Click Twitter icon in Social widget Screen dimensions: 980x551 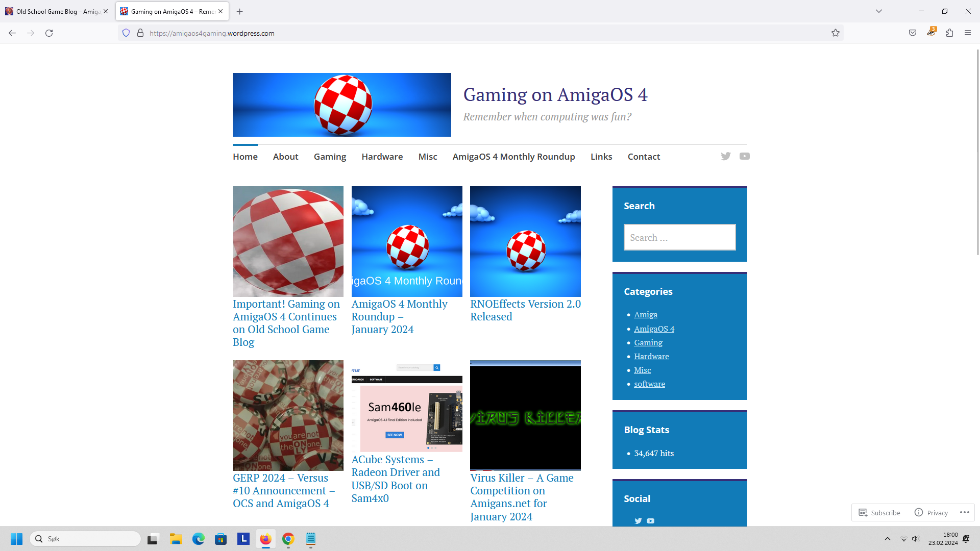click(638, 521)
